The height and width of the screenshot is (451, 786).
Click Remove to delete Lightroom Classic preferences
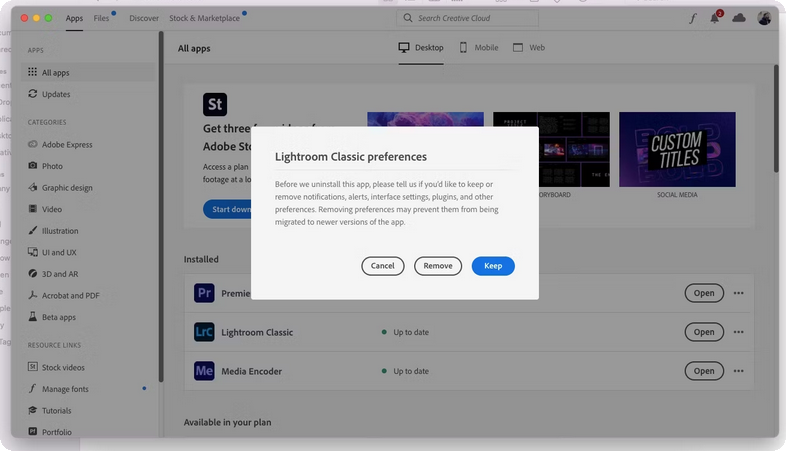(x=438, y=266)
